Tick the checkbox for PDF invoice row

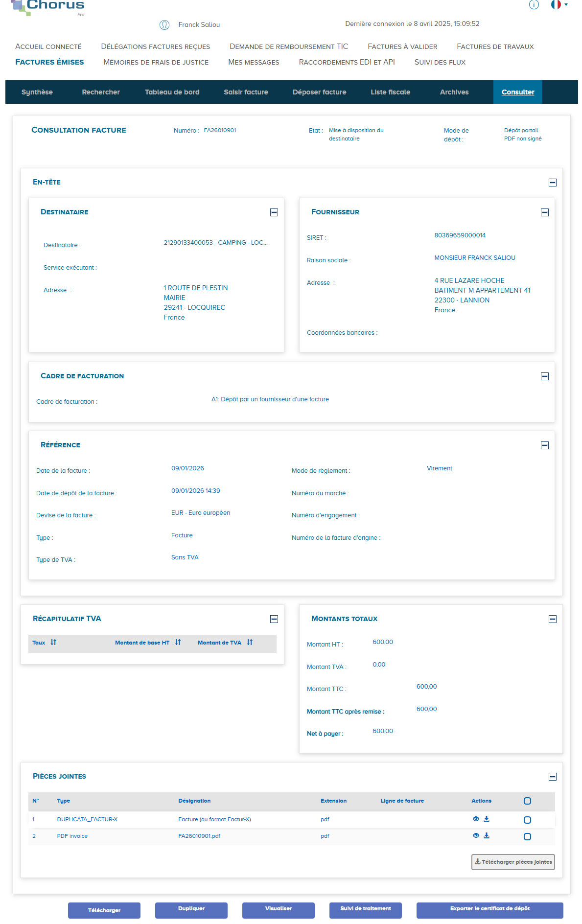coord(527,836)
